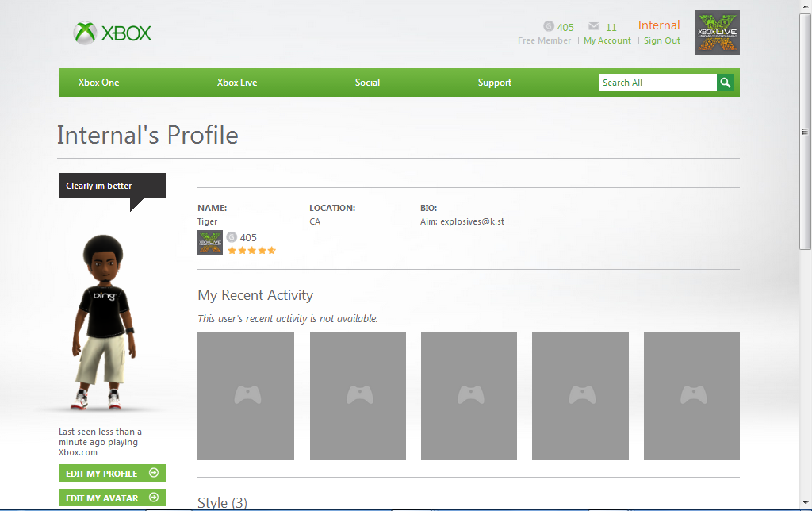This screenshot has width=812, height=511.
Task: Click the My Recent Activity heading
Action: (255, 295)
